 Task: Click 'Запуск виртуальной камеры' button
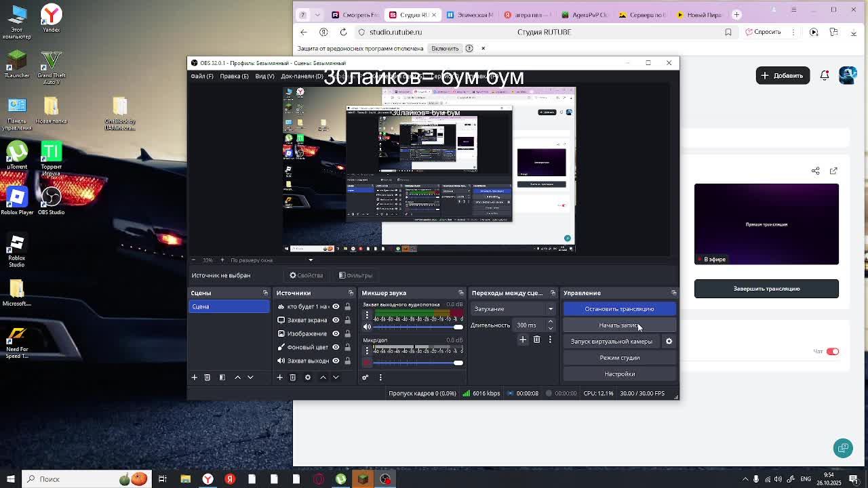[612, 342]
